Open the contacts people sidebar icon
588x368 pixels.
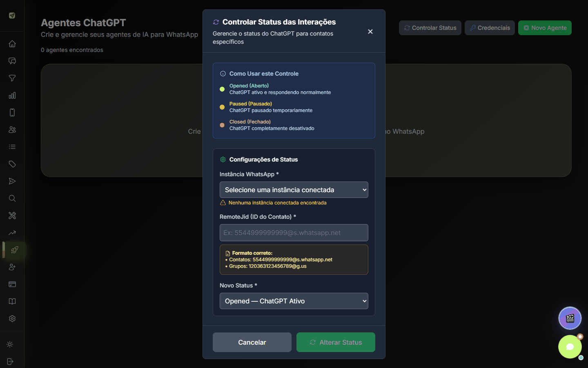(12, 130)
